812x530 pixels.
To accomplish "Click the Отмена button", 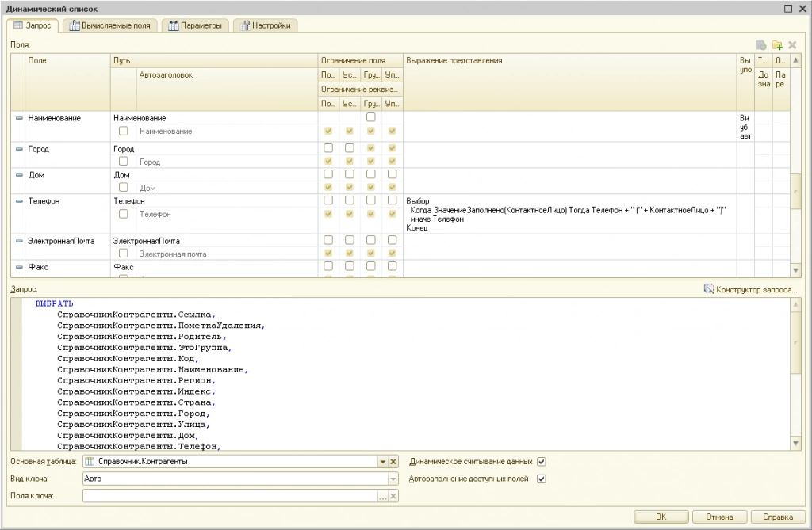I will tap(718, 517).
